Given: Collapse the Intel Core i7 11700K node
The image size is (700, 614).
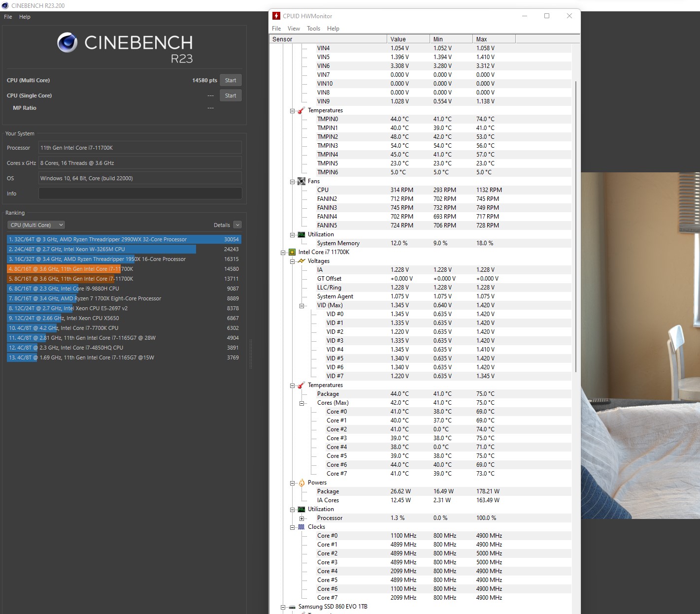Looking at the screenshot, I should (283, 253).
